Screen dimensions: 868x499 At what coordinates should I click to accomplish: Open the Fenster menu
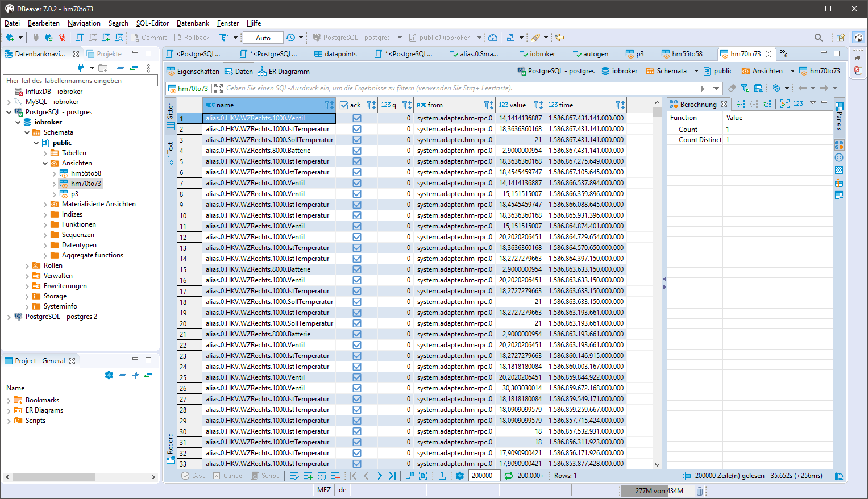tap(228, 23)
